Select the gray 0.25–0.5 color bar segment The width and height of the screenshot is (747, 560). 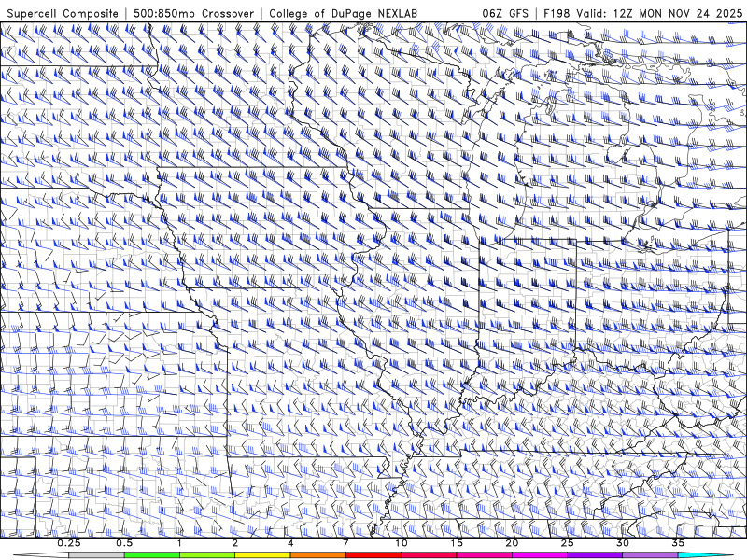tap(96, 555)
